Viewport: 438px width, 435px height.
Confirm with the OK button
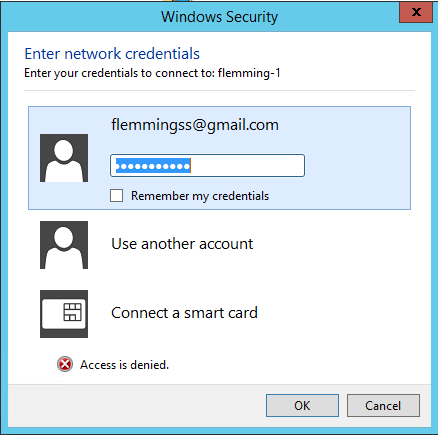click(302, 406)
